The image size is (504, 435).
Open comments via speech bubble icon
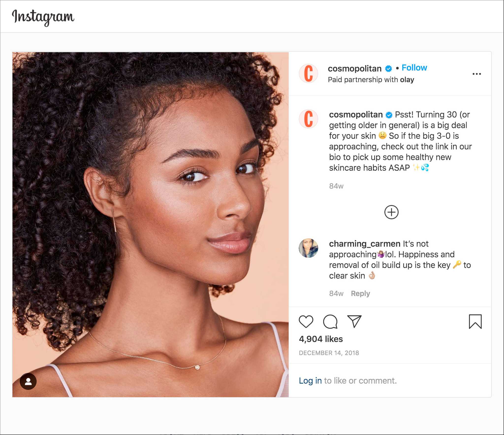[x=330, y=322]
